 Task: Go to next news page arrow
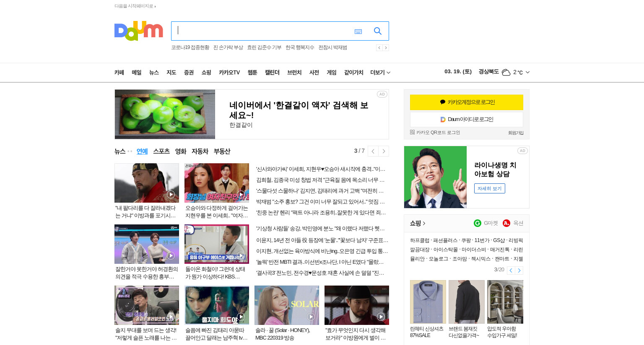[384, 151]
